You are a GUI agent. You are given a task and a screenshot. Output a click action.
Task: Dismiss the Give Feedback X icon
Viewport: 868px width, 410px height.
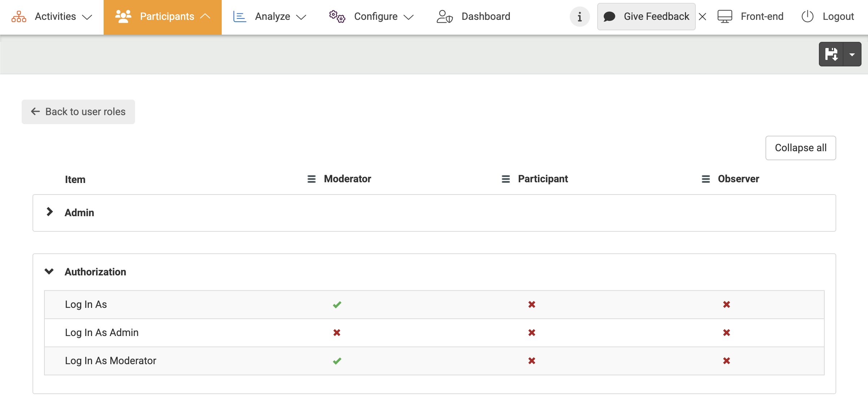702,17
